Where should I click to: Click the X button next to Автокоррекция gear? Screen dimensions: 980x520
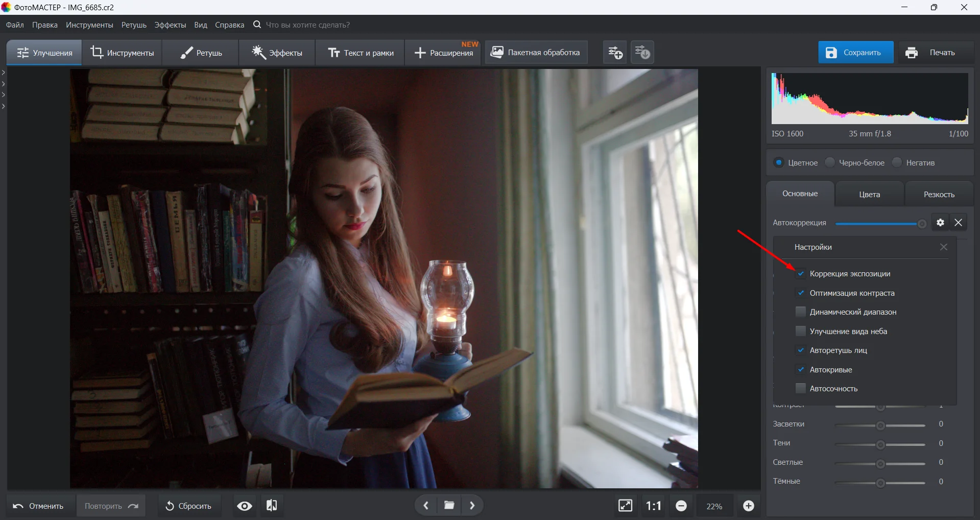click(x=959, y=222)
